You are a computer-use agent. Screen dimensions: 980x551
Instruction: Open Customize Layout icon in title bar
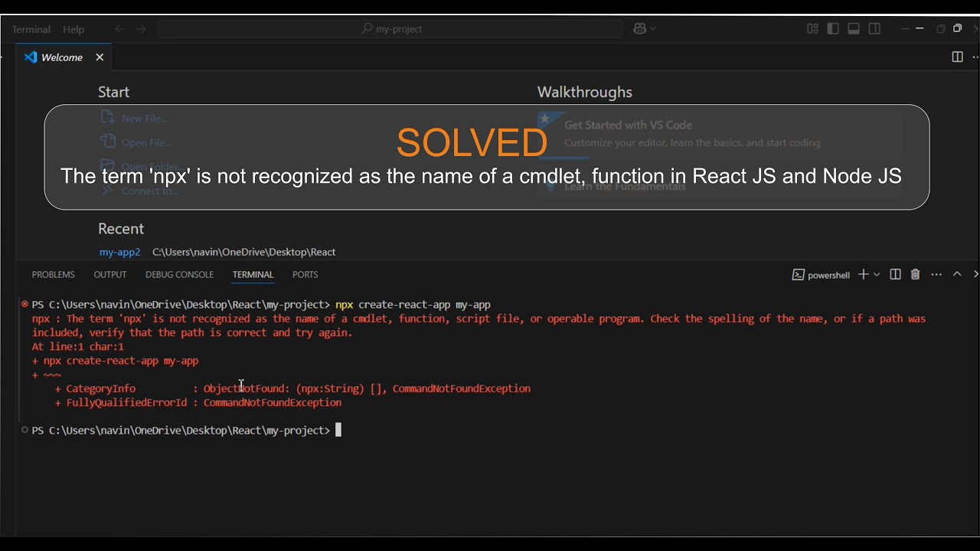[x=812, y=28]
